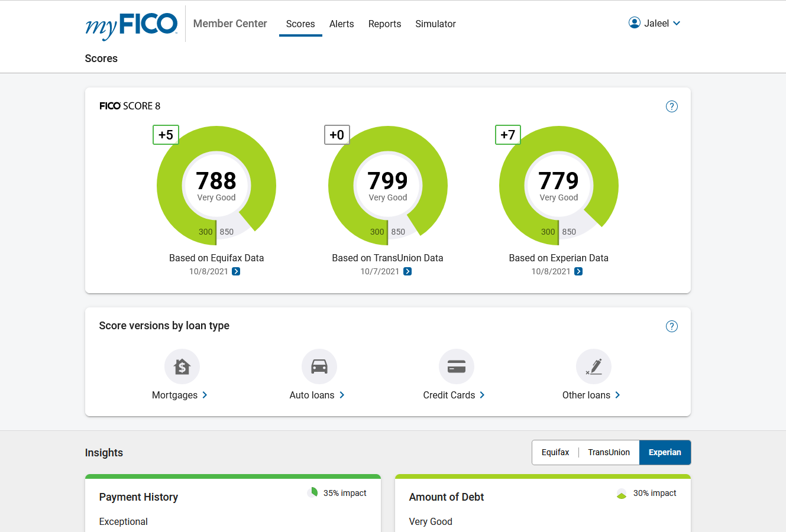Select the Credit Cards card icon

[x=457, y=366]
